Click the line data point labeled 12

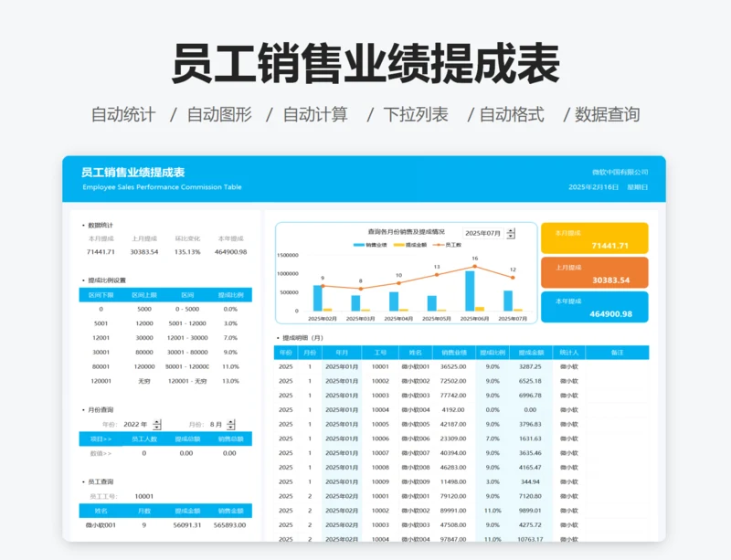point(513,278)
